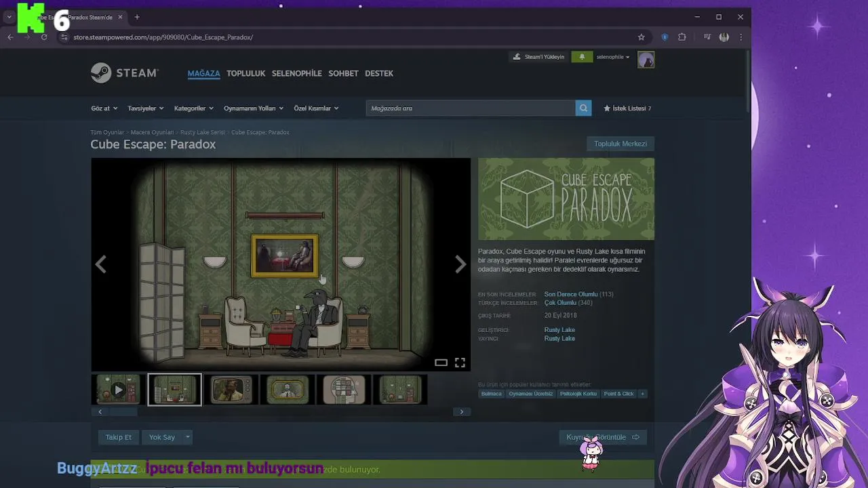Bookmark this page with the star icon
The width and height of the screenshot is (868, 488).
[642, 37]
